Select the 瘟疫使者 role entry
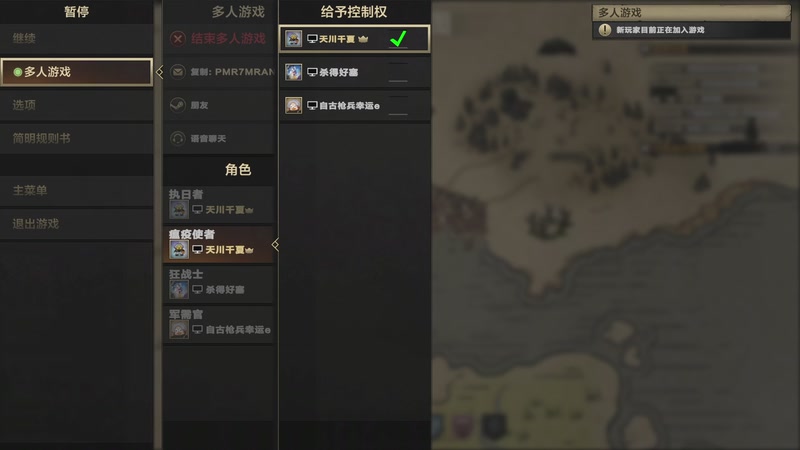Image resolution: width=800 pixels, height=450 pixels. click(x=219, y=244)
